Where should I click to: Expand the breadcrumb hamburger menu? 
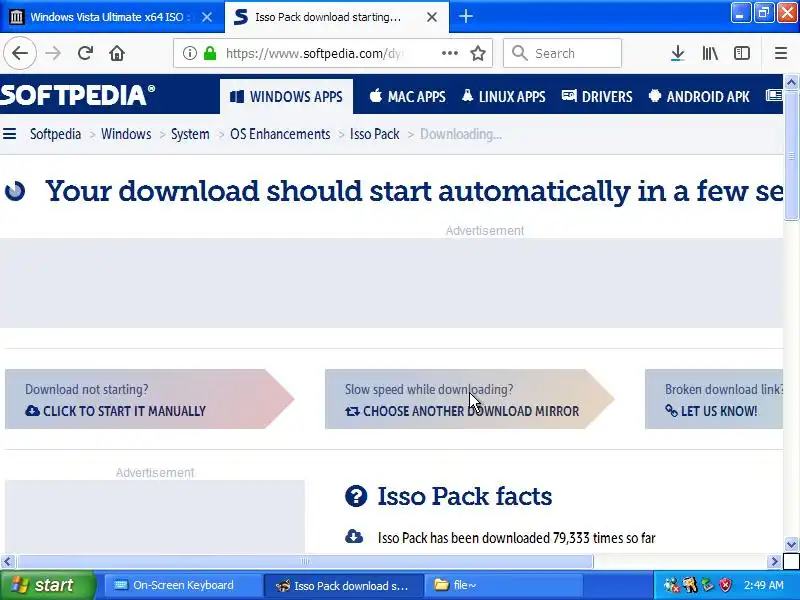coord(10,134)
